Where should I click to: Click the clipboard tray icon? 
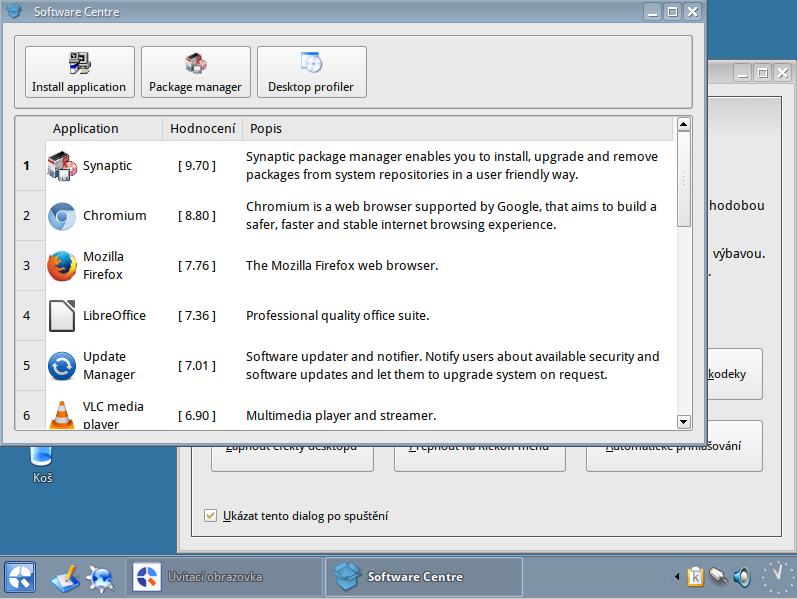tap(695, 577)
